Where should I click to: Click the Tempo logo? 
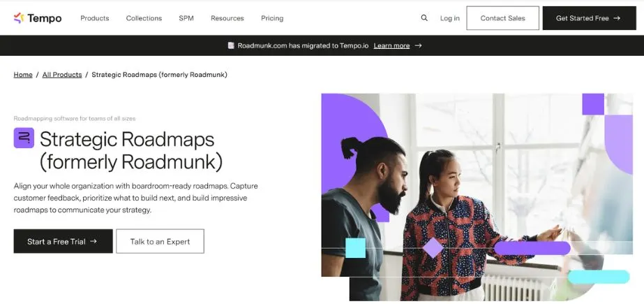(38, 18)
